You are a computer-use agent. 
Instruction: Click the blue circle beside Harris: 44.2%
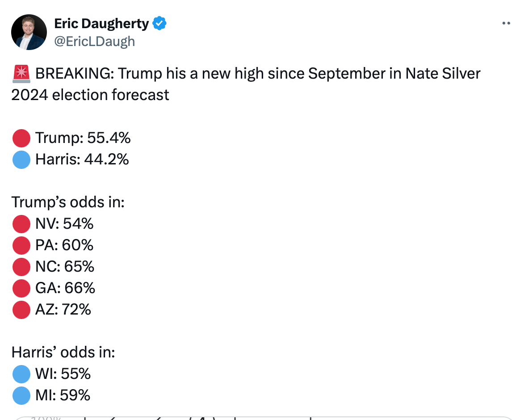click(21, 160)
